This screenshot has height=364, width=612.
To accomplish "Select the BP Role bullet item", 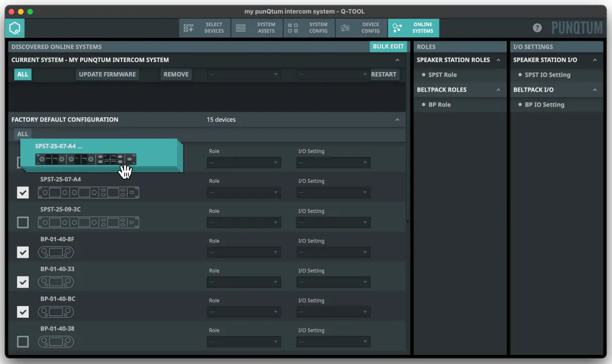I will pos(436,105).
